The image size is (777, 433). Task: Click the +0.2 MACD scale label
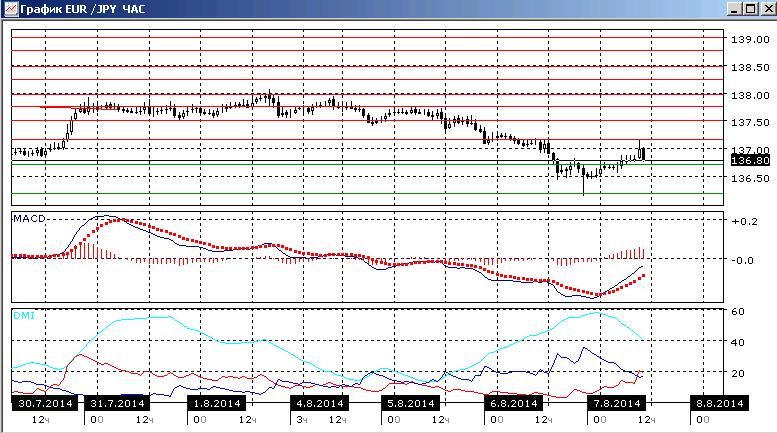[745, 221]
